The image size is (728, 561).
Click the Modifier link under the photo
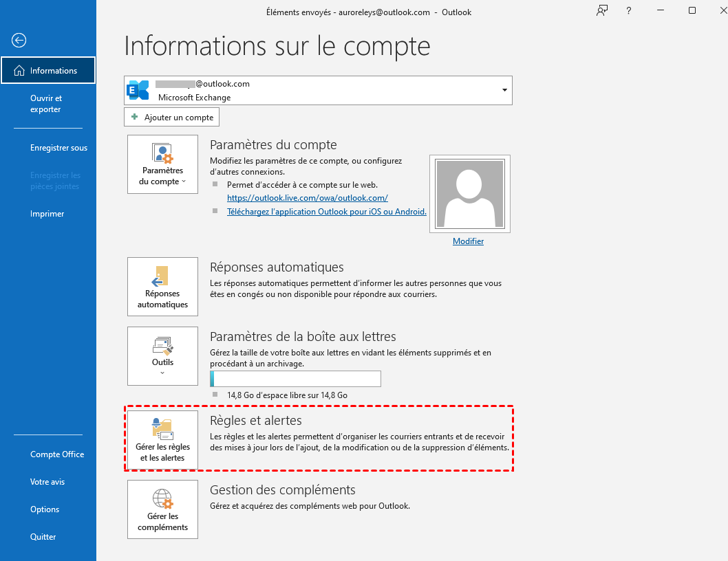[468, 241]
